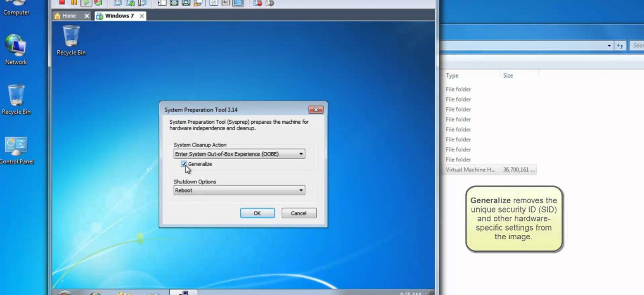This screenshot has height=295, width=644.
Task: Uncheck the Generalize checkbox
Action: tap(184, 164)
